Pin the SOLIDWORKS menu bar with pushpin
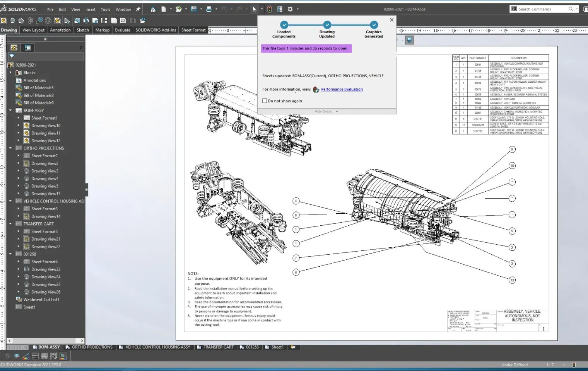Viewport: 588px width, 371px height. coord(138,9)
